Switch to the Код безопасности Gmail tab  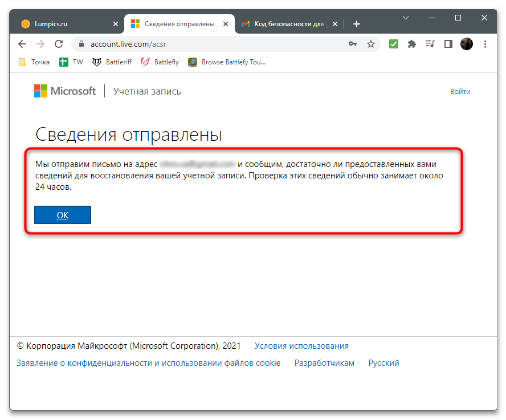pos(289,24)
